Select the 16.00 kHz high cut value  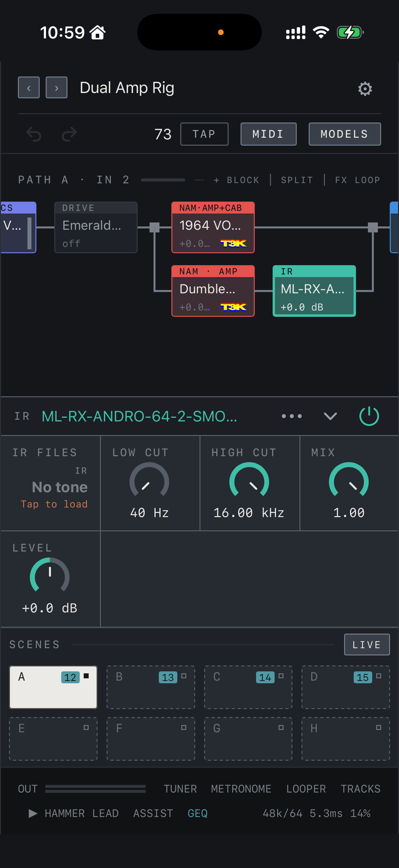pyautogui.click(x=249, y=513)
